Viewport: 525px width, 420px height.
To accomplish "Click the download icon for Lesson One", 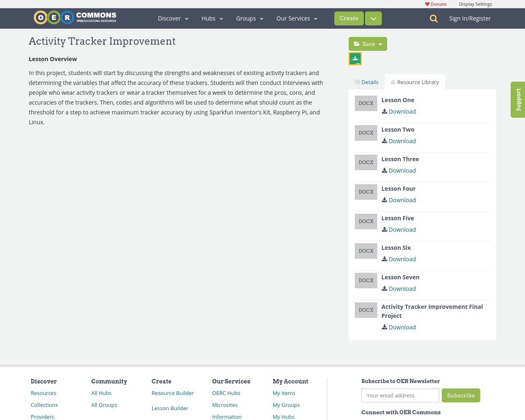I will 383,111.
